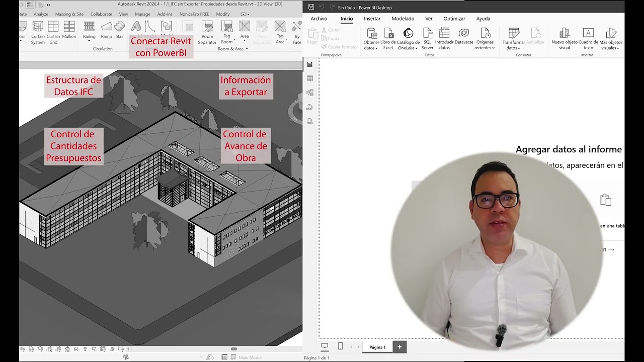The image size is (644, 362).
Task: Select the Stair tool
Action: pyautogui.click(x=119, y=30)
